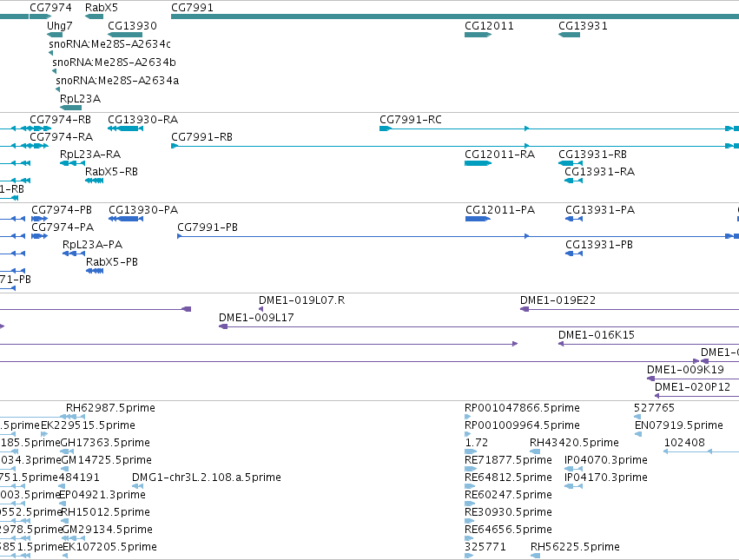Click the CG12011-PA protein bar
The width and height of the screenshot is (739, 560).
[478, 219]
